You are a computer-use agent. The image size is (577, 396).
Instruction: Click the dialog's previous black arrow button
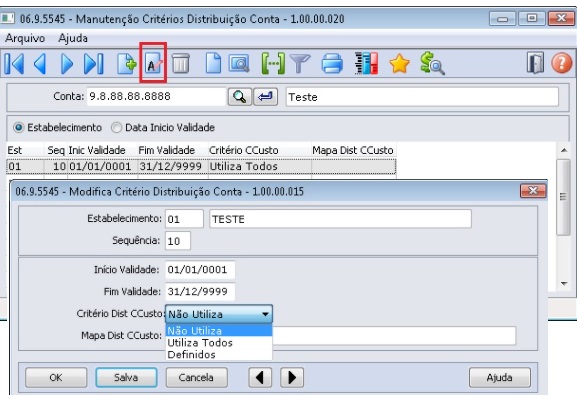[x=260, y=378]
